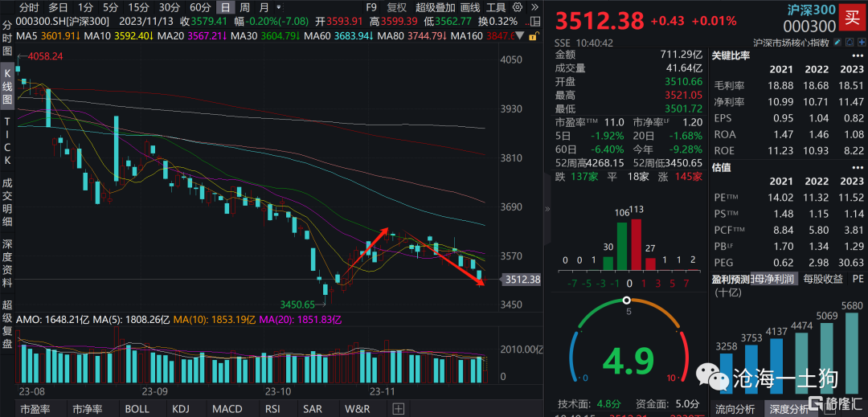Click the lock icon beside MA160
This screenshot has width=868, height=417.
[533, 35]
